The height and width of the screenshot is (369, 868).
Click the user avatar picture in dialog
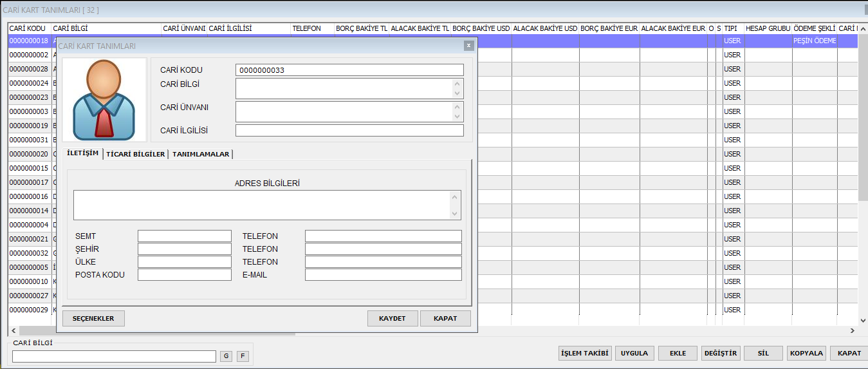tap(104, 100)
